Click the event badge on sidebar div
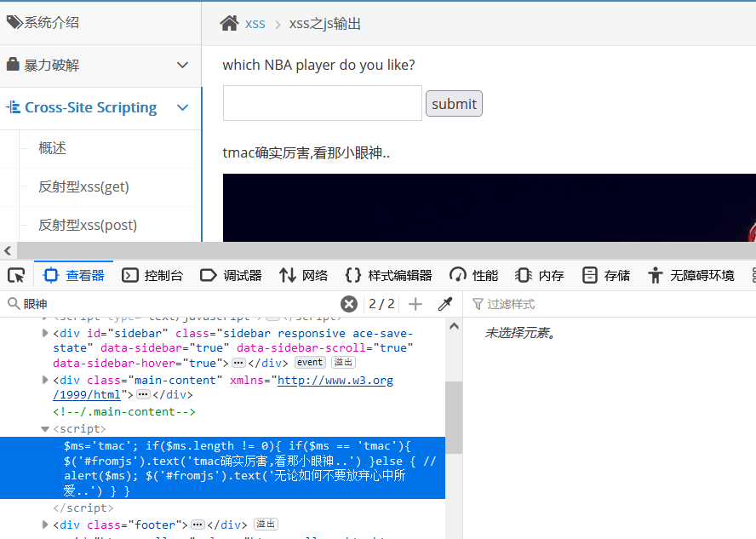This screenshot has height=539, width=756. (310, 362)
